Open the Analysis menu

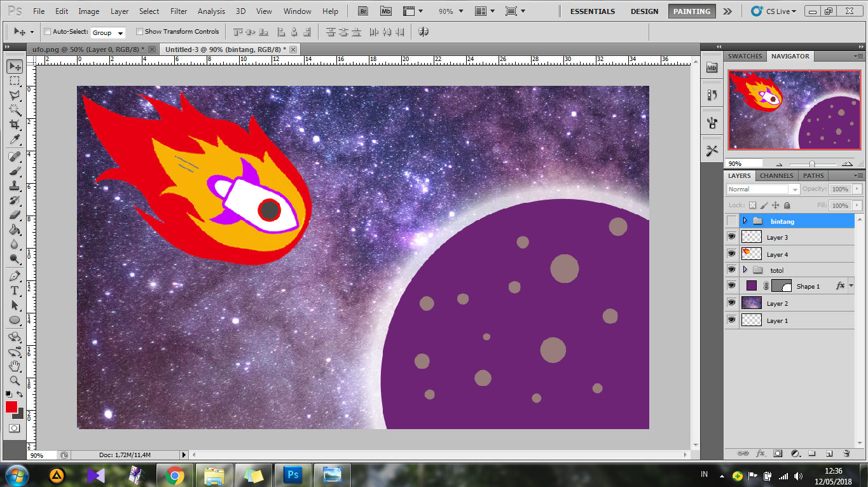[x=211, y=11]
